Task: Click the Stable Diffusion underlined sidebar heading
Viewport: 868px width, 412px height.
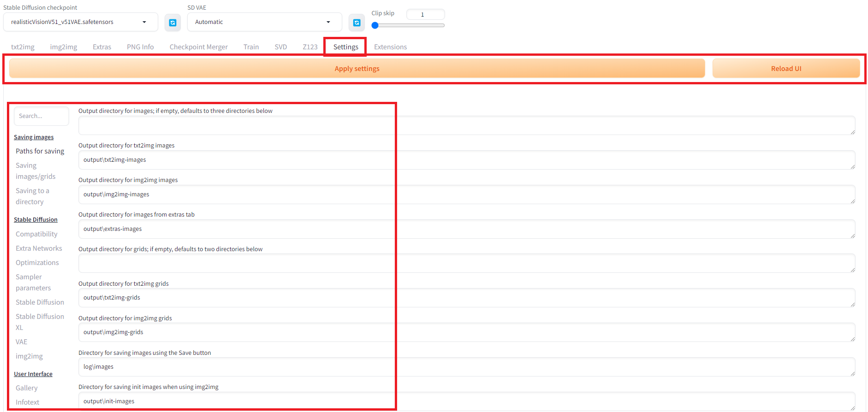Action: pyautogui.click(x=36, y=220)
